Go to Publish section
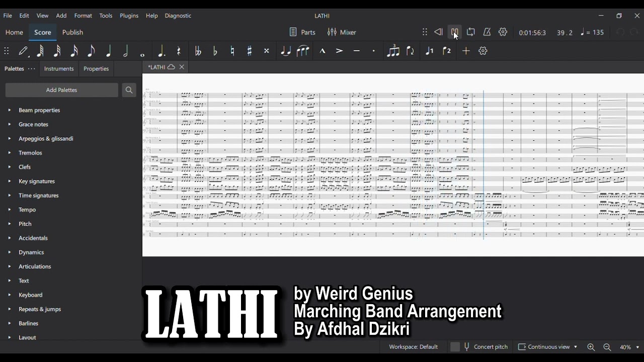This screenshot has height=362, width=644. (x=72, y=32)
